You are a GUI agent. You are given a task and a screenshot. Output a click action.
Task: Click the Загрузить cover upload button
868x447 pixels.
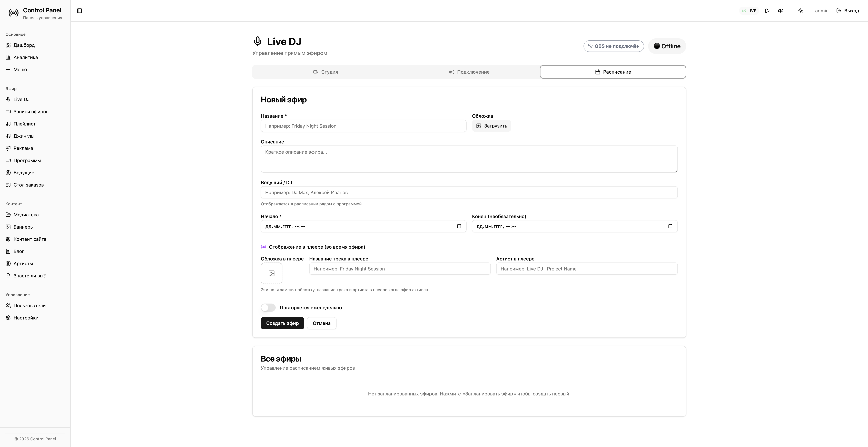(x=491, y=126)
